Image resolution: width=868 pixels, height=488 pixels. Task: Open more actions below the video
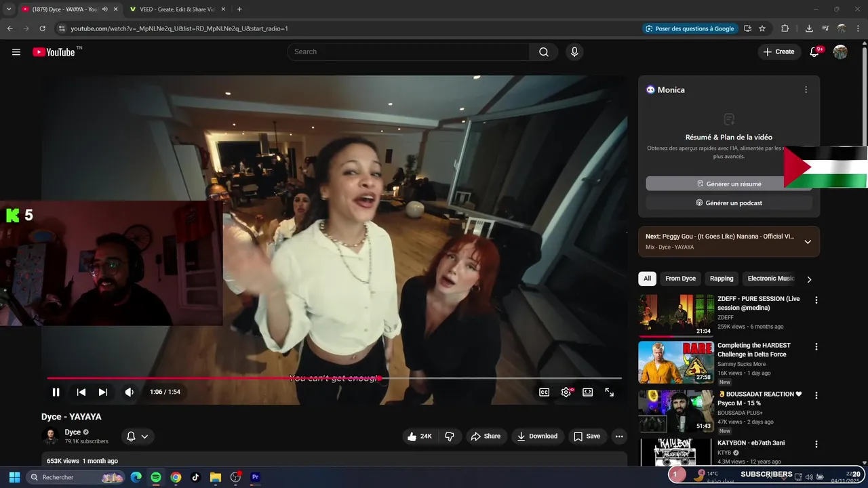pyautogui.click(x=619, y=436)
